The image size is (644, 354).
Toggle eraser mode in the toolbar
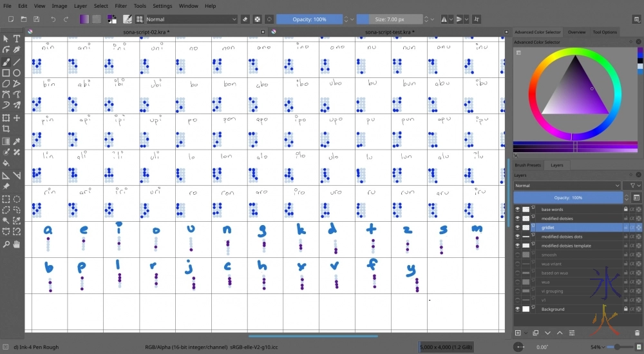(245, 19)
